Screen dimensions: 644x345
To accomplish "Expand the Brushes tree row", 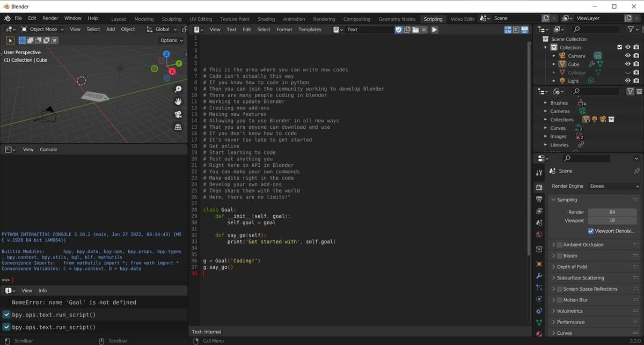I will coord(546,103).
